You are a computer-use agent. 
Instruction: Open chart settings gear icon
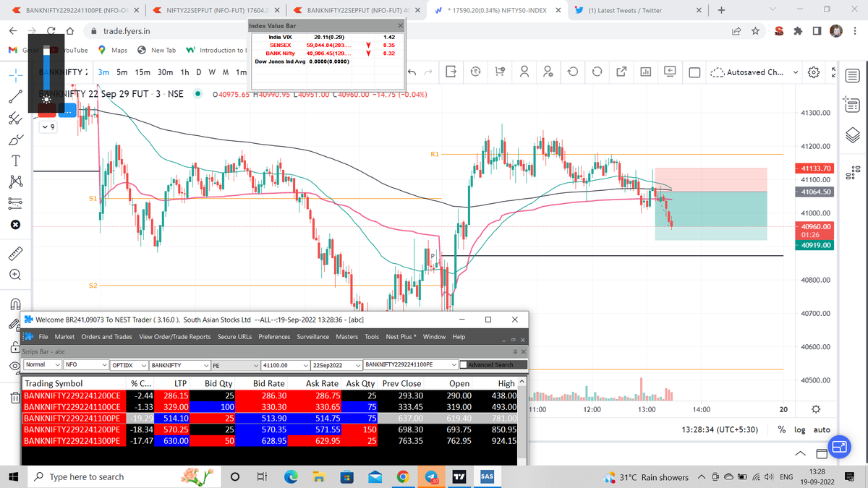pyautogui.click(x=814, y=72)
